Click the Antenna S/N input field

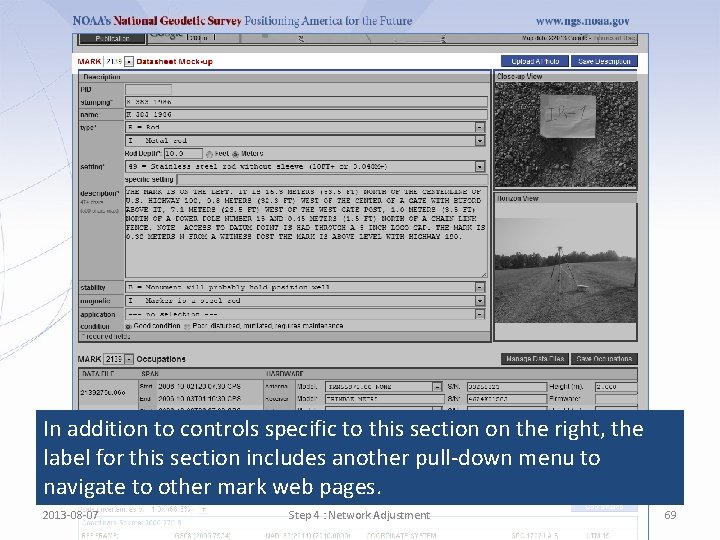[507, 387]
